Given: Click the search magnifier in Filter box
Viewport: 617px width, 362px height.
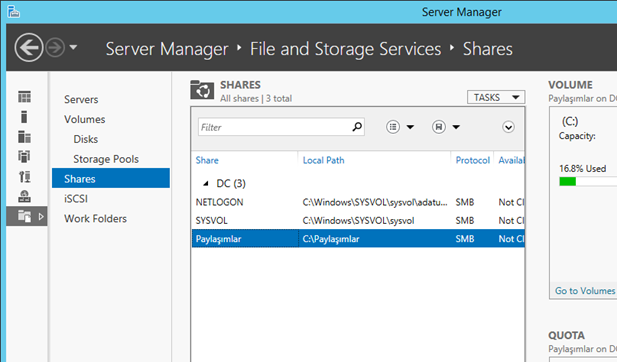Looking at the screenshot, I should tap(357, 127).
